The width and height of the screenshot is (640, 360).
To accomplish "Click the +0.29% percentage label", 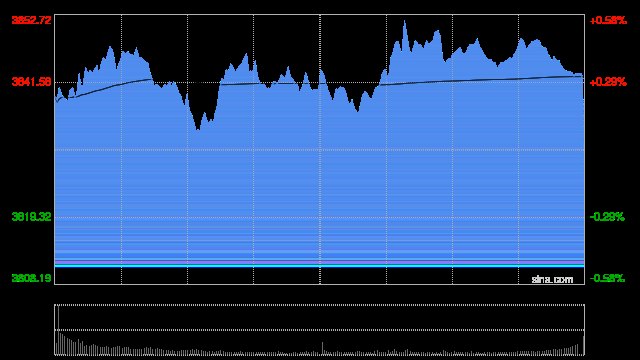I will pyautogui.click(x=608, y=82).
